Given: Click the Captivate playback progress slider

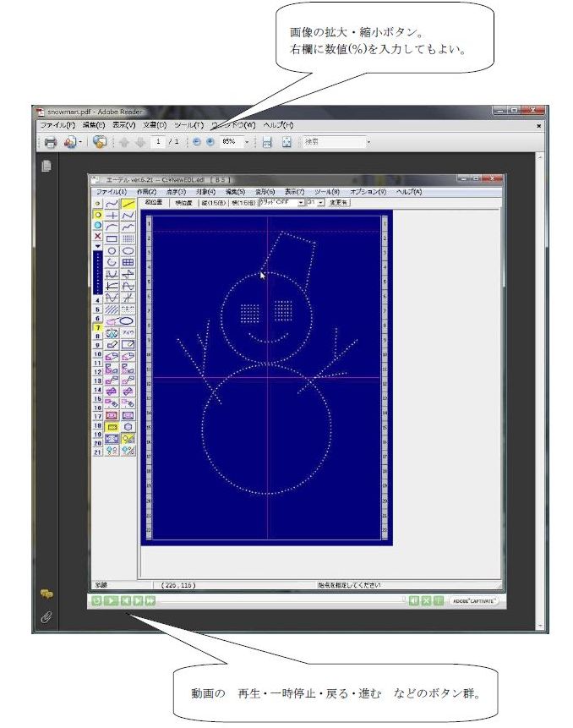Looking at the screenshot, I should (279, 601).
